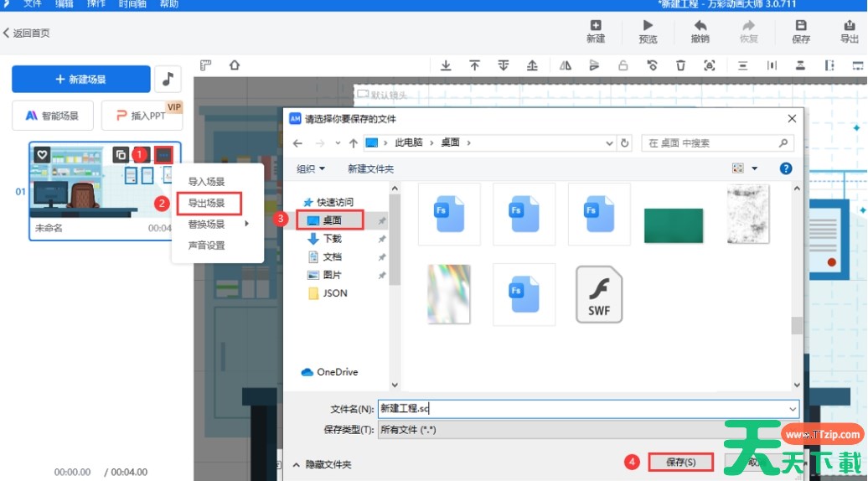868x481 pixels.
Task: Open the 时间轴 menu
Action: coord(132,4)
